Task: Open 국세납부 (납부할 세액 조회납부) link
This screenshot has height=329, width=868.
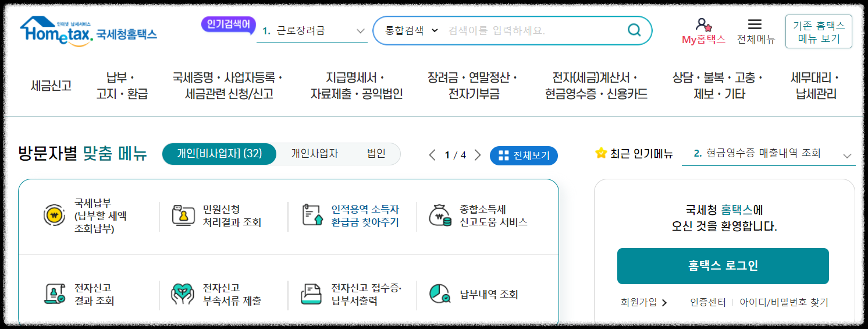Action: [x=101, y=216]
